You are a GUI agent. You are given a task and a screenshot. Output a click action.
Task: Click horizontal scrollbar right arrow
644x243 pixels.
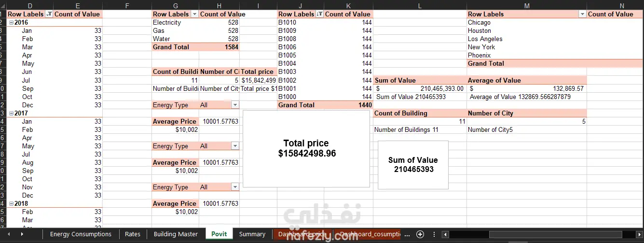point(640,234)
